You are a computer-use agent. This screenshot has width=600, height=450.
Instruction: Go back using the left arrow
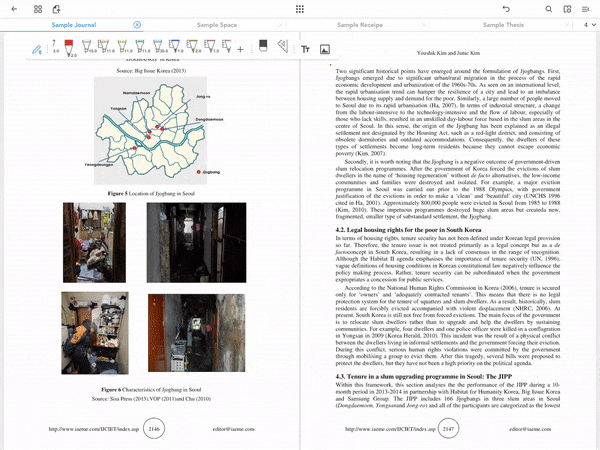point(15,9)
